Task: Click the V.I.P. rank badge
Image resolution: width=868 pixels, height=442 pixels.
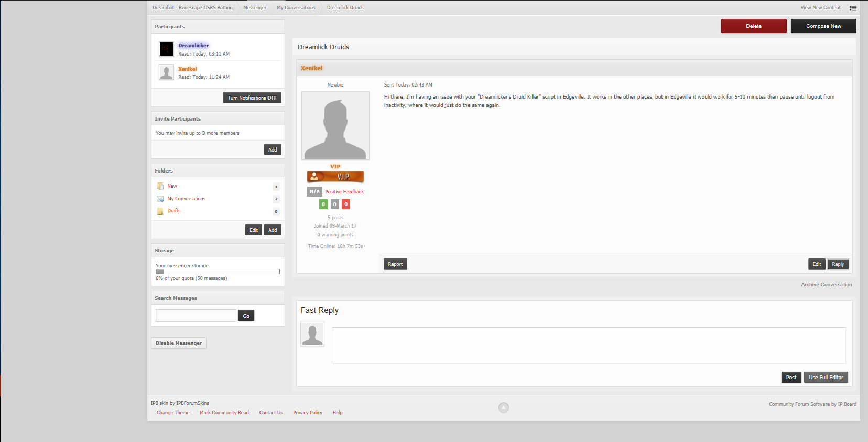Action: (x=335, y=177)
